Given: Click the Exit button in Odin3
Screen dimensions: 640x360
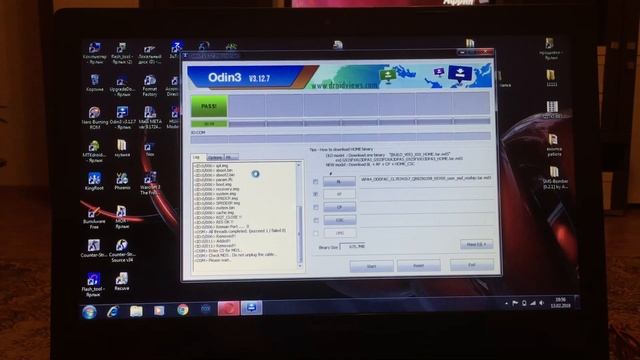Looking at the screenshot, I should (x=471, y=265).
